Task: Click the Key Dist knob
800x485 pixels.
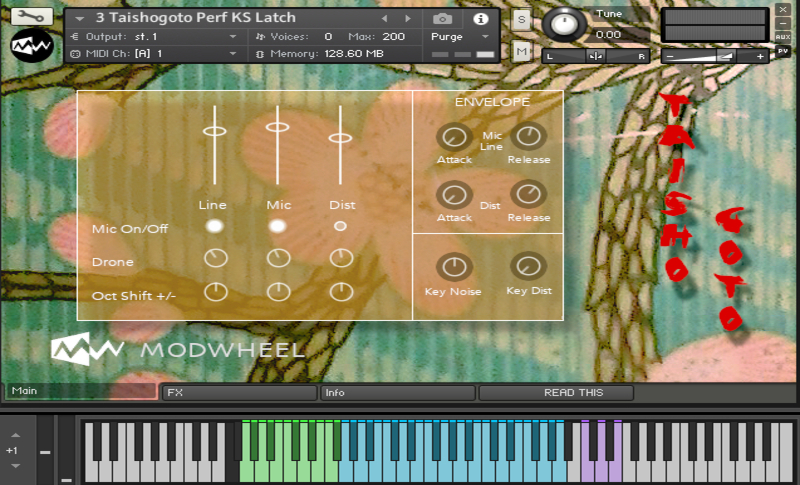Action: click(529, 266)
